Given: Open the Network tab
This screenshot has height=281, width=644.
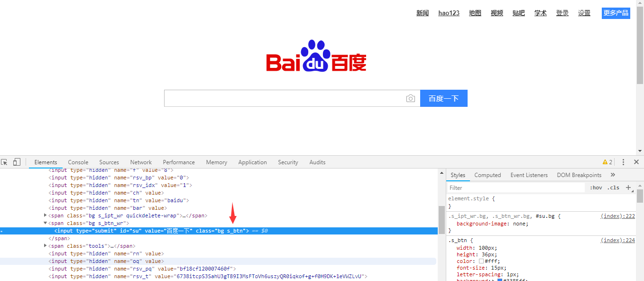Looking at the screenshot, I should point(141,162).
